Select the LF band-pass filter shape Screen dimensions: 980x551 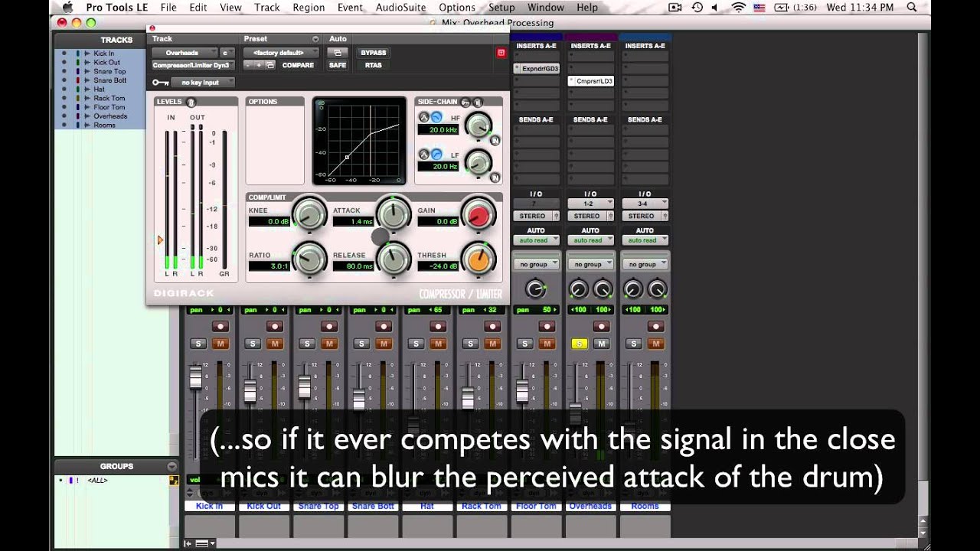click(x=423, y=155)
